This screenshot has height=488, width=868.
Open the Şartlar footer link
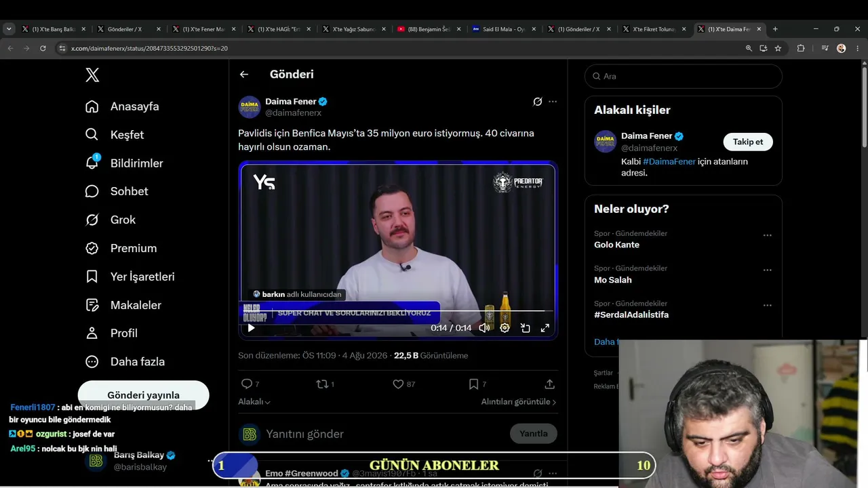604,373
